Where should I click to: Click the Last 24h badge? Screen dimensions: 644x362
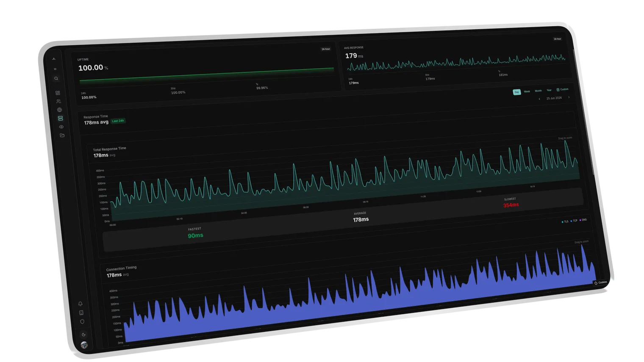pyautogui.click(x=118, y=121)
